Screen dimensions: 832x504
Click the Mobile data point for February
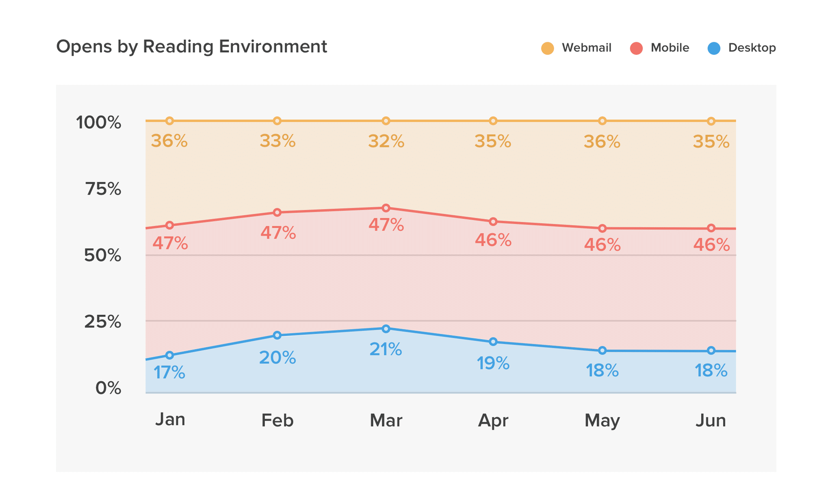[277, 212]
